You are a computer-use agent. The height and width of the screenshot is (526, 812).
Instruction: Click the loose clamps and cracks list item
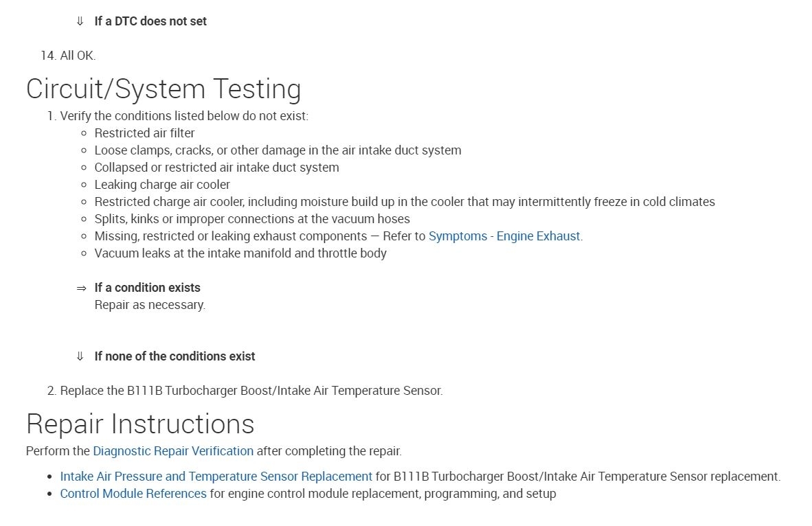278,150
